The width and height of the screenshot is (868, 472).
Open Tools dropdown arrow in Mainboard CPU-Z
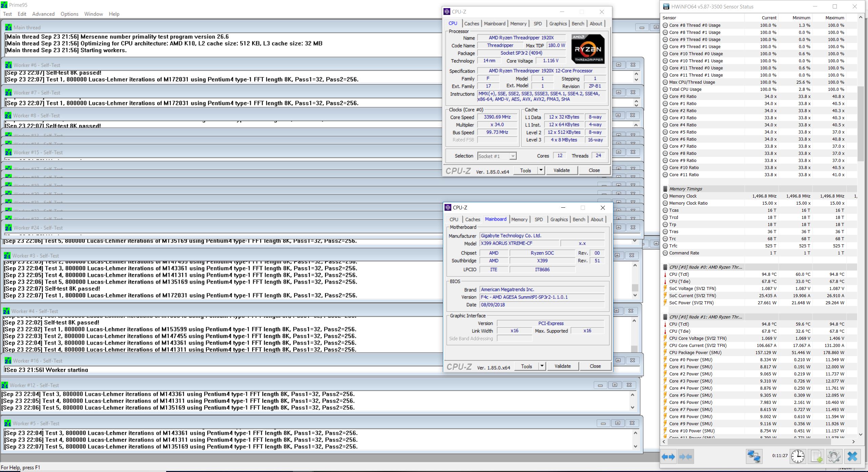click(542, 366)
